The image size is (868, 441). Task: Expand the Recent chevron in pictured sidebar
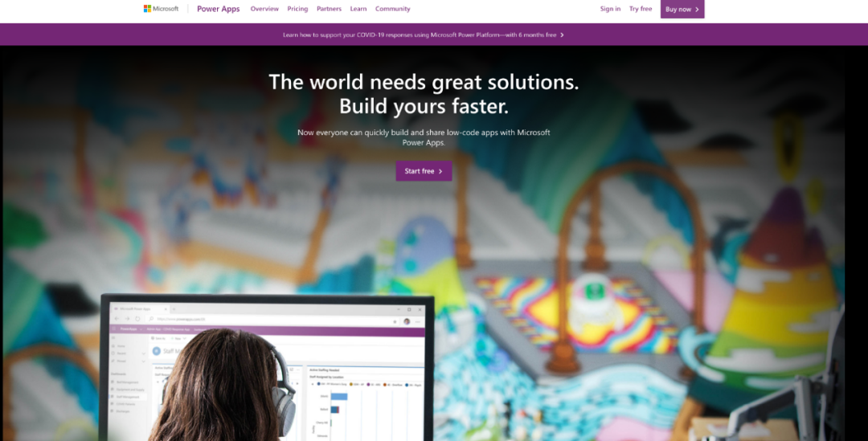(x=143, y=353)
